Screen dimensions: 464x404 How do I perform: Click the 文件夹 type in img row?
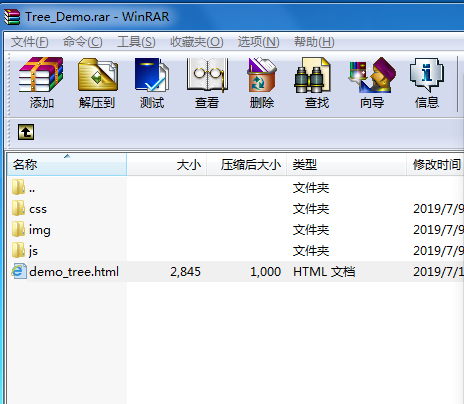311,230
